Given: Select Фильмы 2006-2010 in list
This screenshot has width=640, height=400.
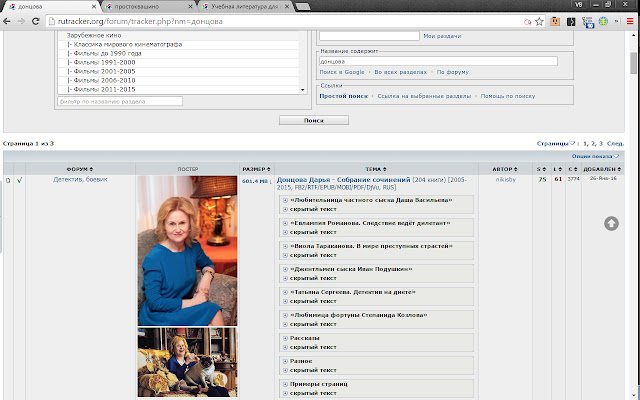Looking at the screenshot, I should pyautogui.click(x=179, y=80).
